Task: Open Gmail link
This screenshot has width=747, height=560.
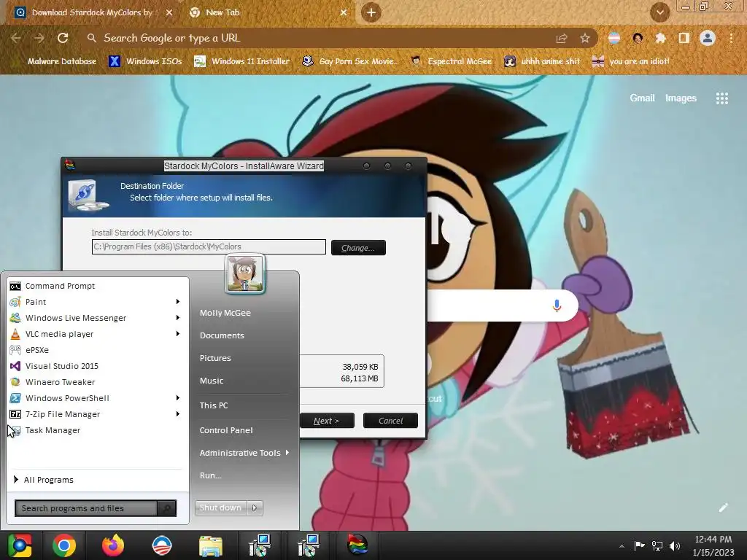Action: coord(642,98)
